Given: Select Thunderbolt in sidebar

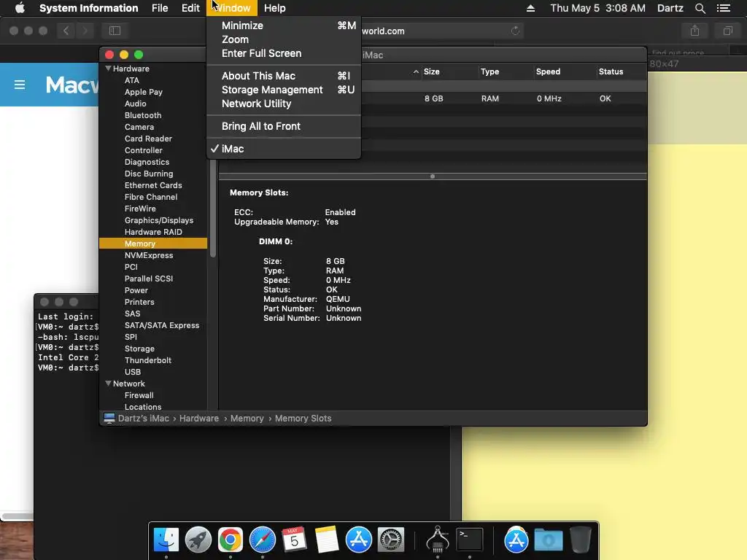Looking at the screenshot, I should click(x=147, y=360).
